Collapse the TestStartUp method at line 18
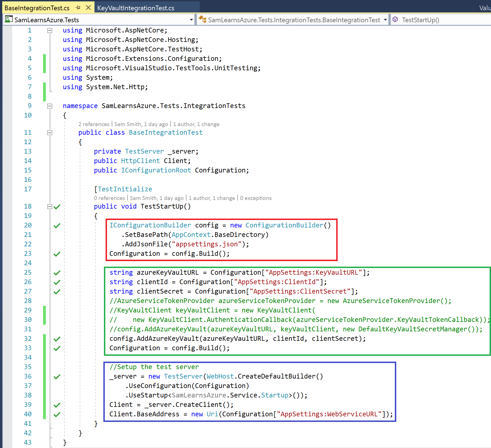The height and width of the screenshot is (448, 491). (x=50, y=207)
